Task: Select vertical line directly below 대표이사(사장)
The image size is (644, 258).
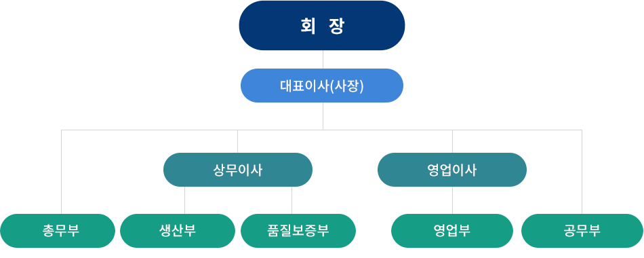Action: click(x=323, y=116)
